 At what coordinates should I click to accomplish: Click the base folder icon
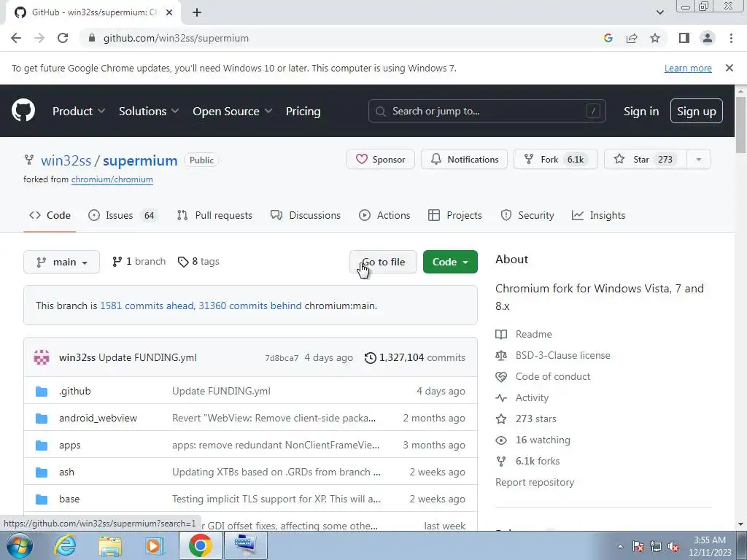42,499
